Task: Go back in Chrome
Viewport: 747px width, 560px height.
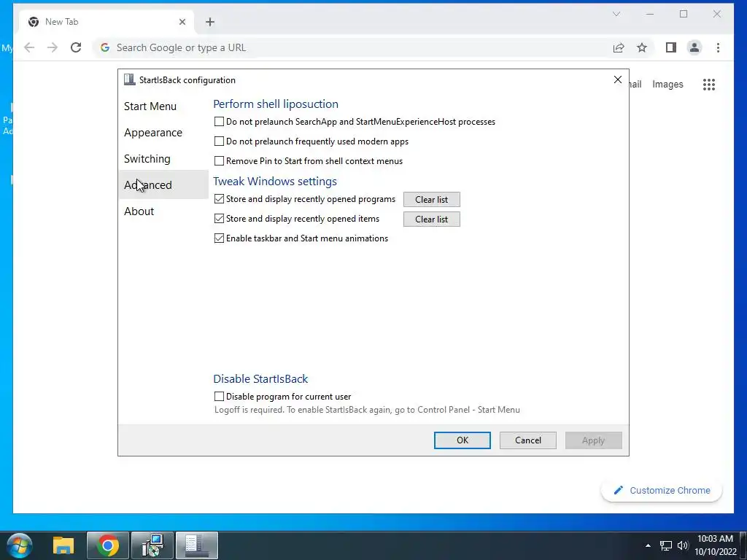Action: [29, 47]
